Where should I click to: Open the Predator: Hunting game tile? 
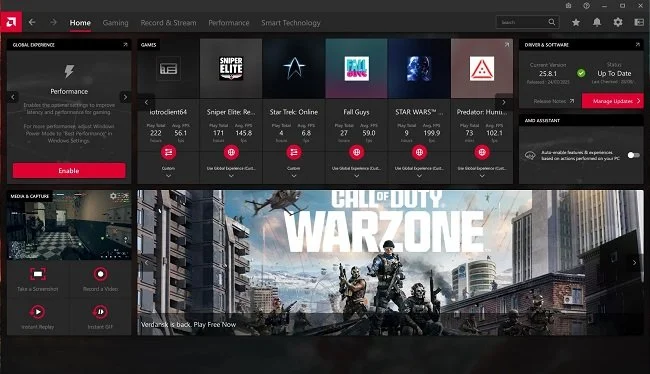482,69
